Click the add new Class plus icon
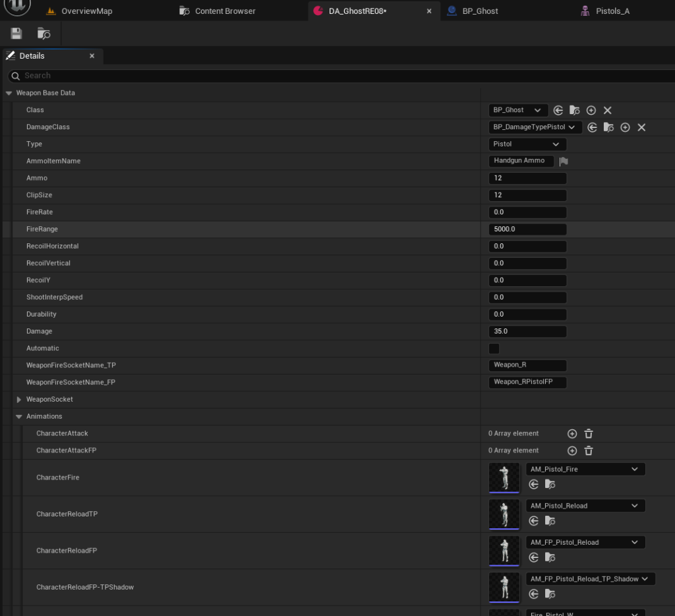Screen dimensions: 675x616 pos(591,110)
